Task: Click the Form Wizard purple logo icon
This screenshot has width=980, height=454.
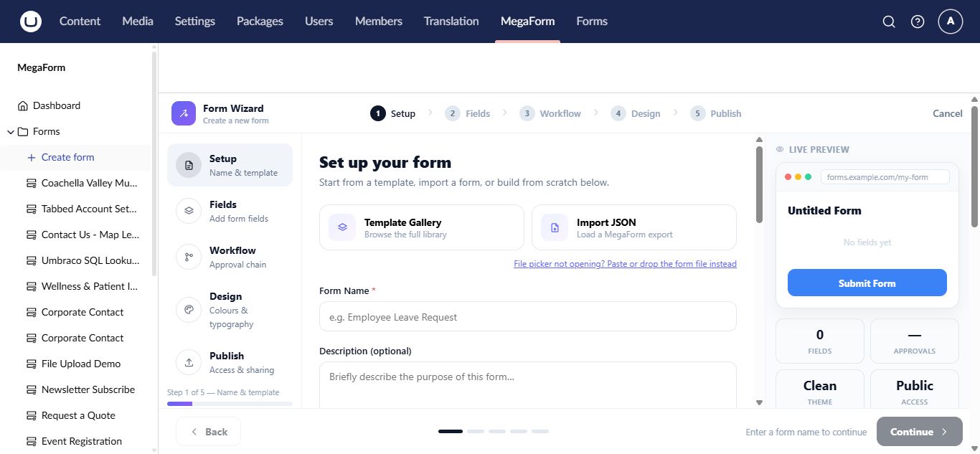Action: [184, 113]
